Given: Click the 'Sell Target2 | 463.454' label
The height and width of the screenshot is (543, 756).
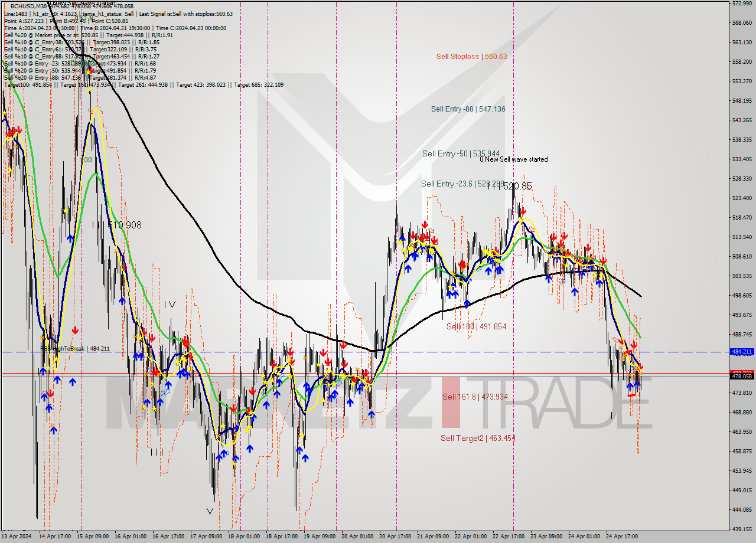Looking at the screenshot, I should tap(478, 438).
